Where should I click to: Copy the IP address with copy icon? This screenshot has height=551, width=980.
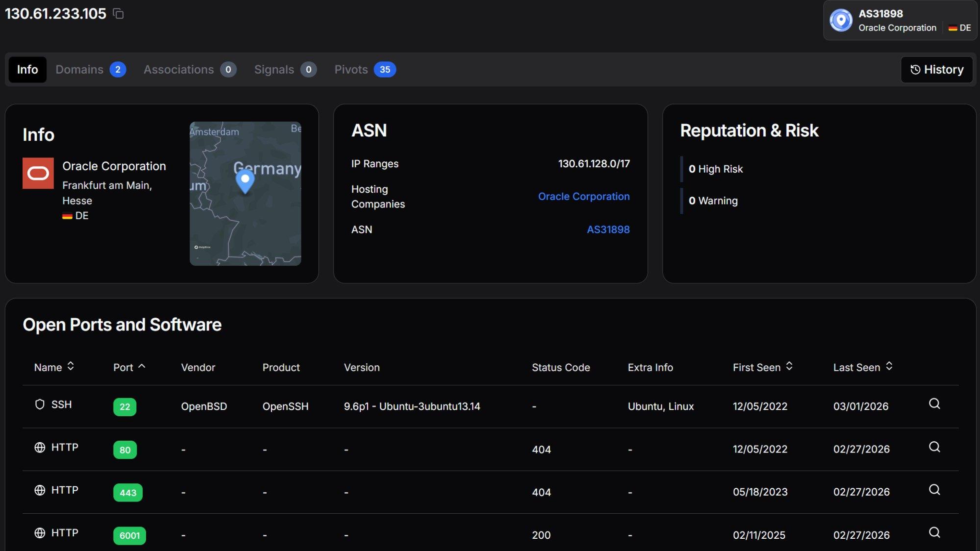tap(118, 14)
